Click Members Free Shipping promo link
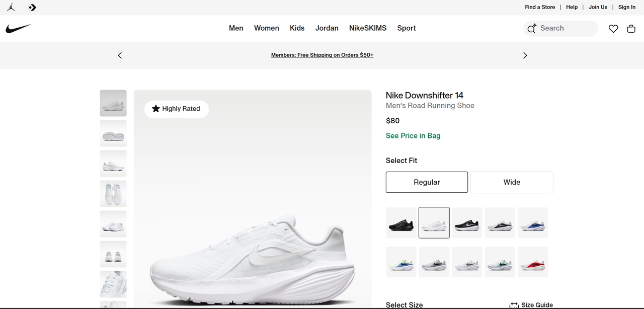This screenshot has height=309, width=644. 323,55
